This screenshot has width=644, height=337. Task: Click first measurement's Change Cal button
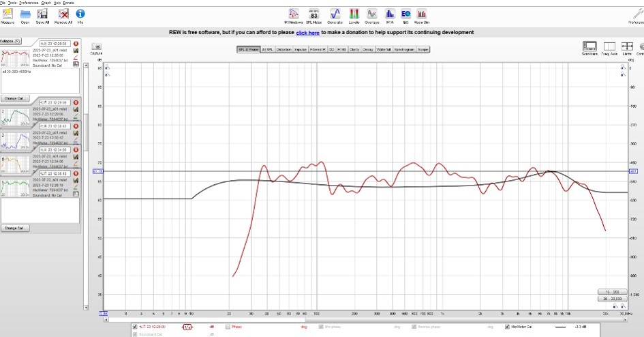[14, 99]
